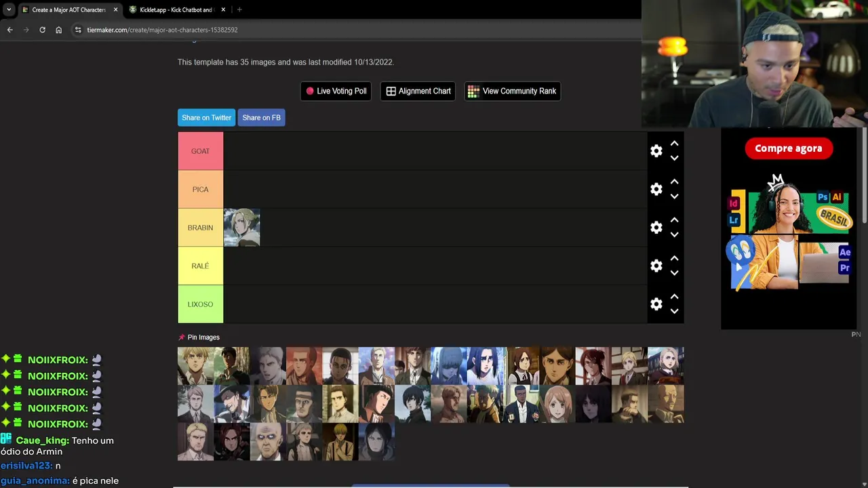
Task: Click View Community Rank button
Action: coord(512,91)
